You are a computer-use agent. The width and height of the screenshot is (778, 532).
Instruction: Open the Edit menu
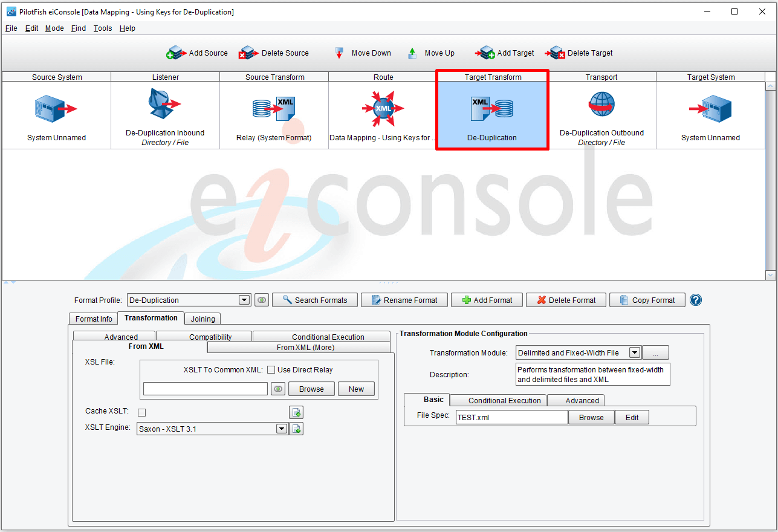click(x=31, y=28)
